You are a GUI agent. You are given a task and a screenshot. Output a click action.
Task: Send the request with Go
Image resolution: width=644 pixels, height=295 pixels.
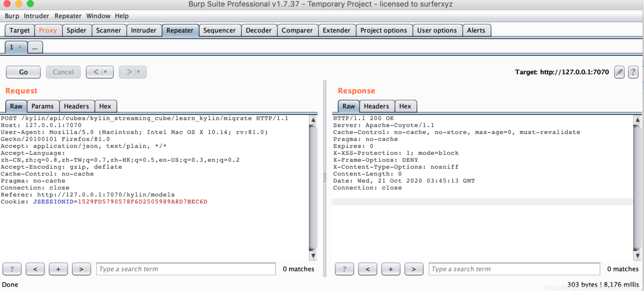pos(23,72)
